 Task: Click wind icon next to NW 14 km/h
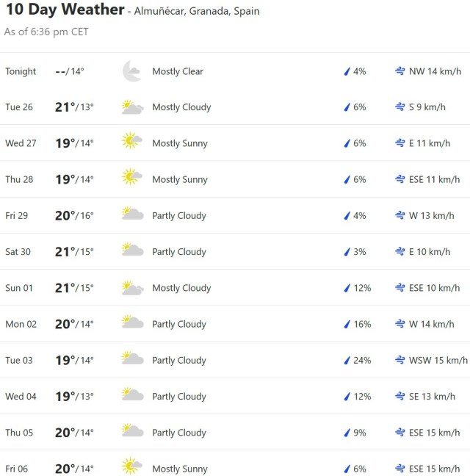click(400, 71)
